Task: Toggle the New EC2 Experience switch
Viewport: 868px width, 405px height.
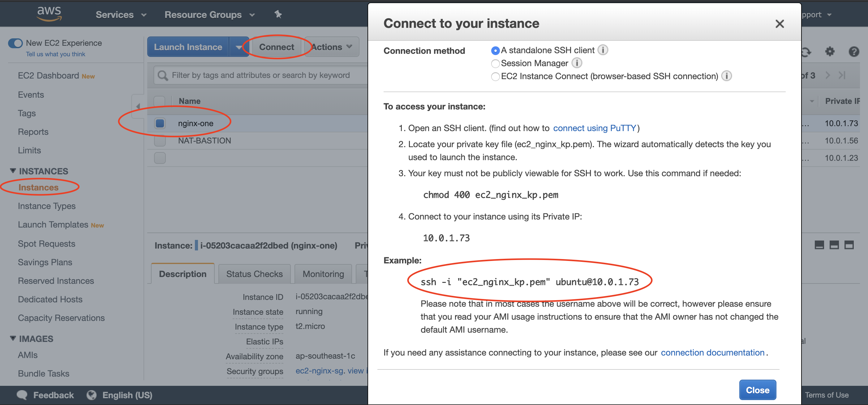Action: click(x=15, y=43)
